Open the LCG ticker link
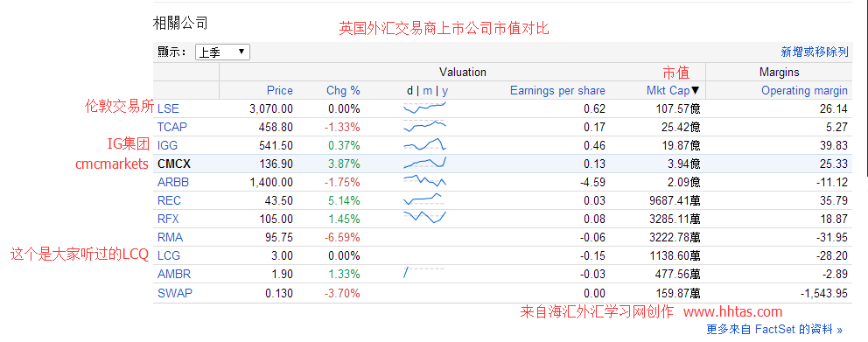This screenshot has width=868, height=342. pos(168,255)
